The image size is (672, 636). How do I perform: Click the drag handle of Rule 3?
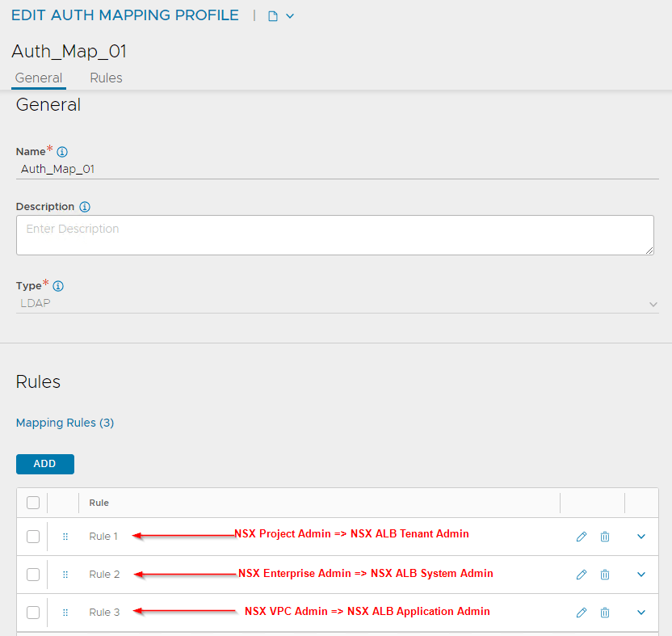pyautogui.click(x=65, y=613)
